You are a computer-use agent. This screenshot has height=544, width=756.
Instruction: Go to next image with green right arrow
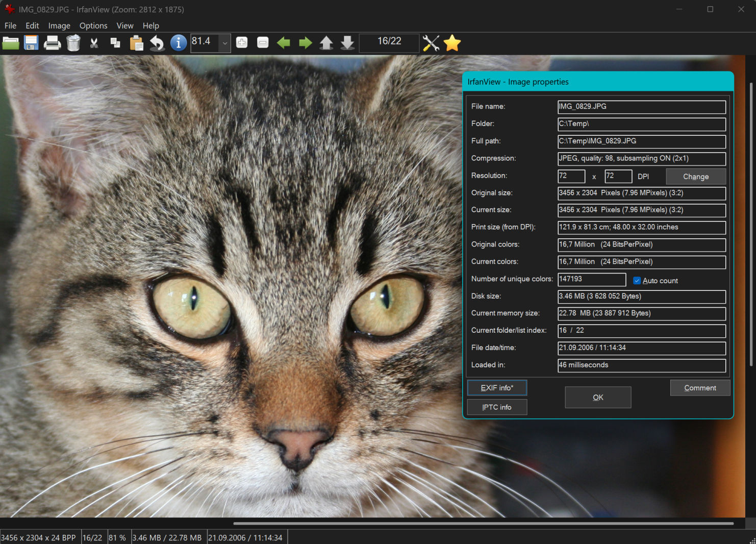[305, 43]
